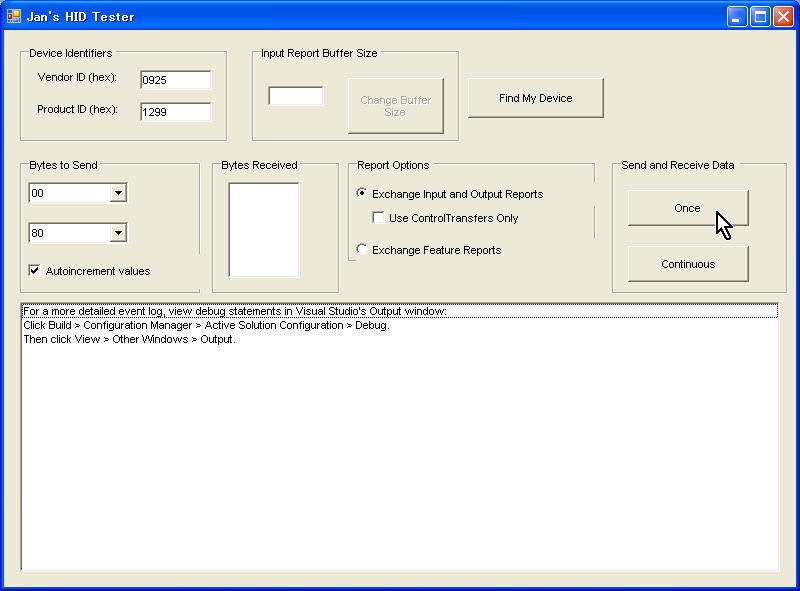800x591 pixels.
Task: Select the log line mentioning Configuration Manager
Action: point(207,325)
